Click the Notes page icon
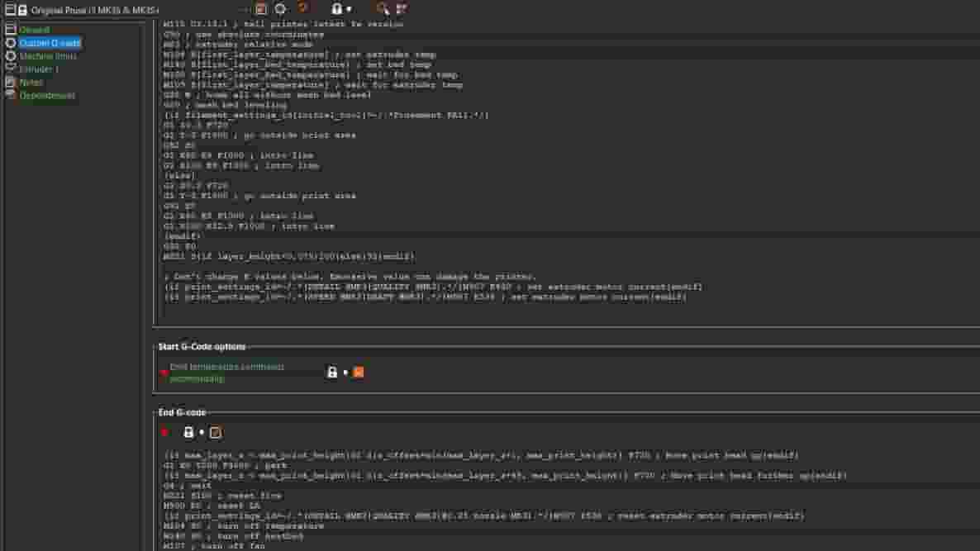The width and height of the screenshot is (980, 551). tap(11, 82)
